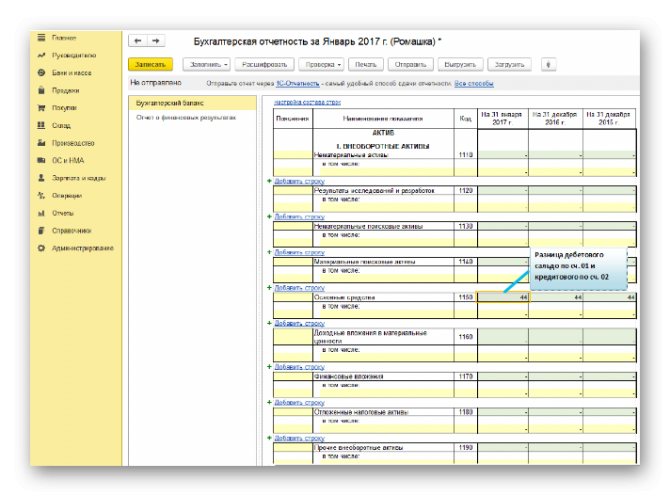Select row 1150 value for 31 декабря 2015
This screenshot has height=496, width=670.
(x=609, y=297)
